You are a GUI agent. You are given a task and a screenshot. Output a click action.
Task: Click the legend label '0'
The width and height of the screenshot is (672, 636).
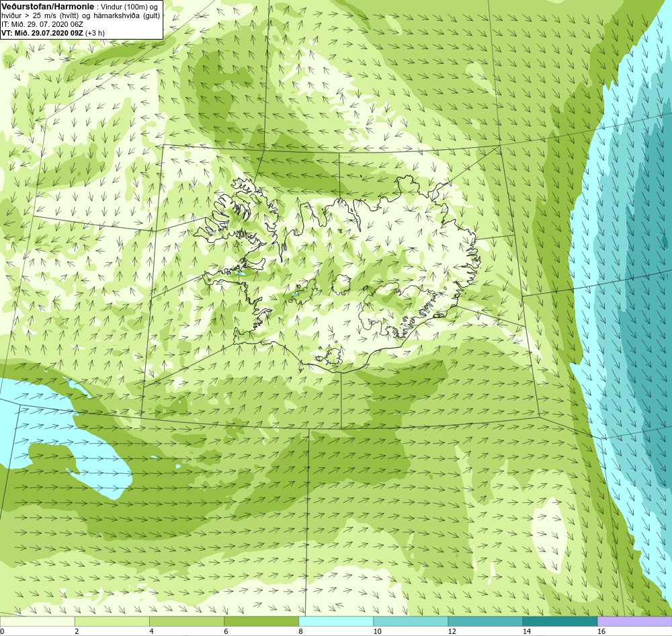tap(2, 631)
